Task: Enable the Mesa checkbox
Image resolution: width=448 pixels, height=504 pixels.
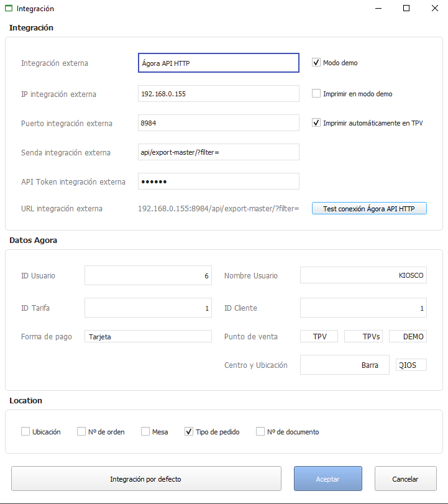Action: coord(145,431)
